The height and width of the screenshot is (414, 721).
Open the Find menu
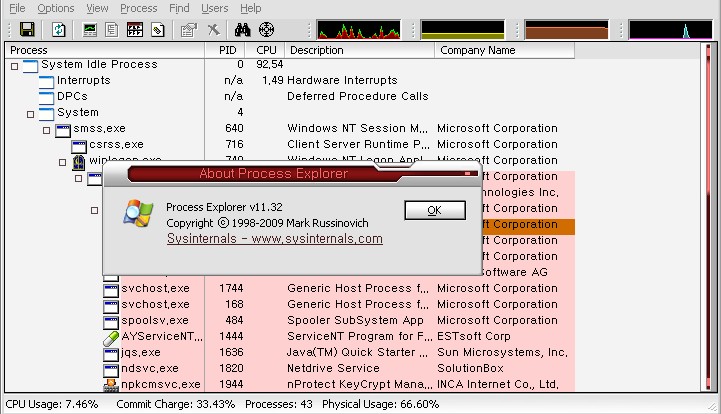pos(179,8)
